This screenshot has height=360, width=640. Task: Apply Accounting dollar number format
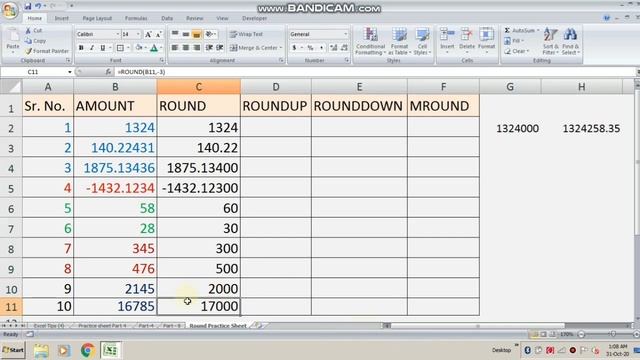(x=294, y=48)
